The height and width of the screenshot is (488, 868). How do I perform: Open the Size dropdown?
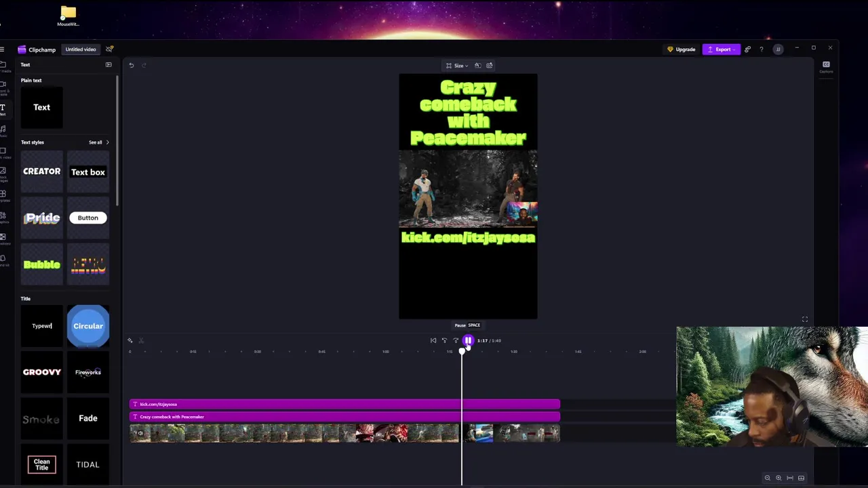pyautogui.click(x=458, y=66)
